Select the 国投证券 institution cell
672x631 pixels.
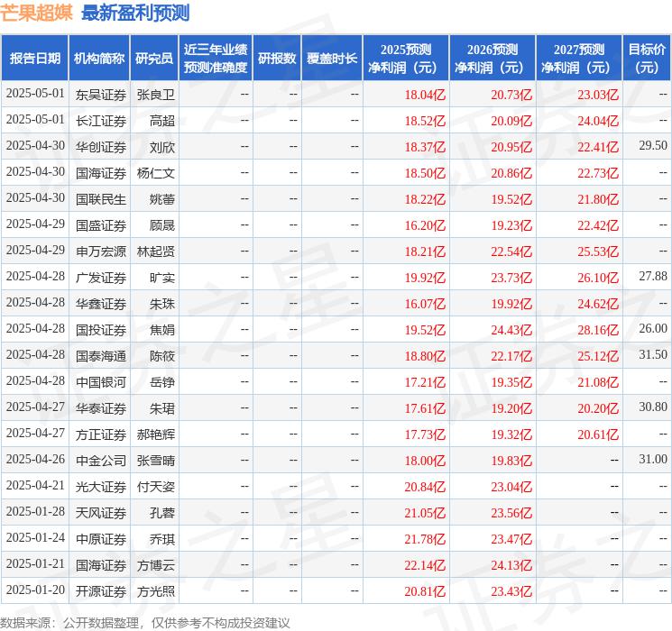[x=101, y=330]
